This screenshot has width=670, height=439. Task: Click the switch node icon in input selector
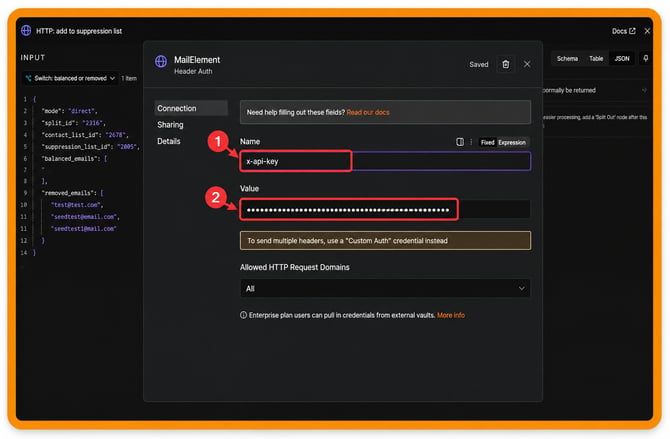28,78
